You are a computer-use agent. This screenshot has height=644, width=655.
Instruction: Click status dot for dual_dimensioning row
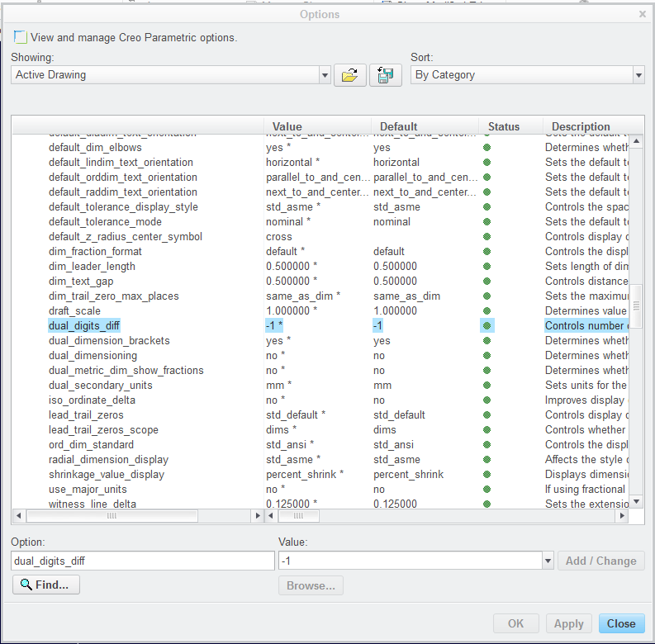pyautogui.click(x=487, y=355)
